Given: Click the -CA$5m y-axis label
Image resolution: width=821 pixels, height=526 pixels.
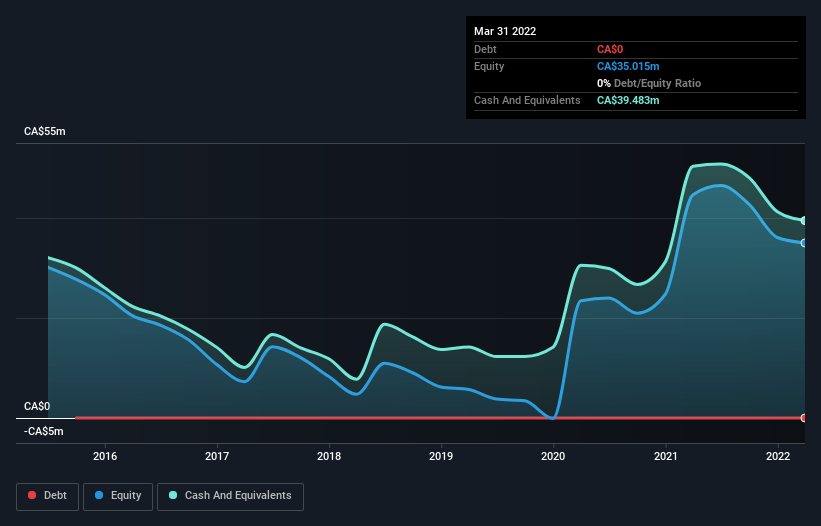Looking at the screenshot, I should [43, 431].
